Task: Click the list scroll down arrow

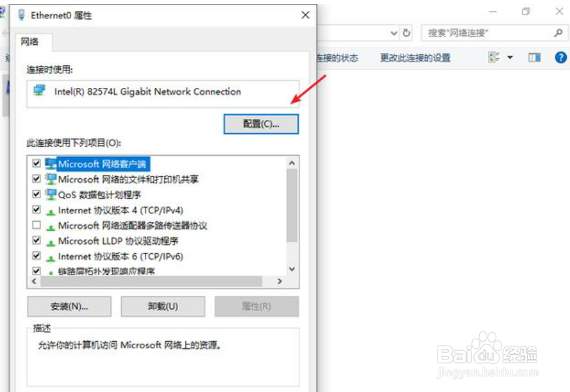Action: pos(292,269)
